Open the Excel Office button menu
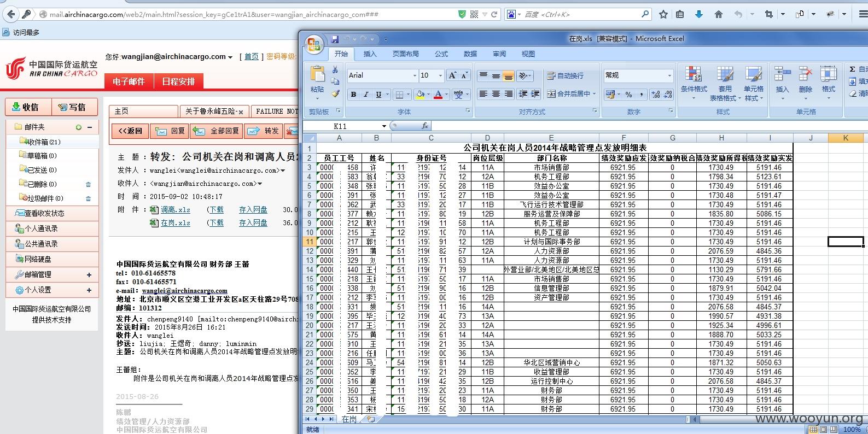 [x=314, y=45]
